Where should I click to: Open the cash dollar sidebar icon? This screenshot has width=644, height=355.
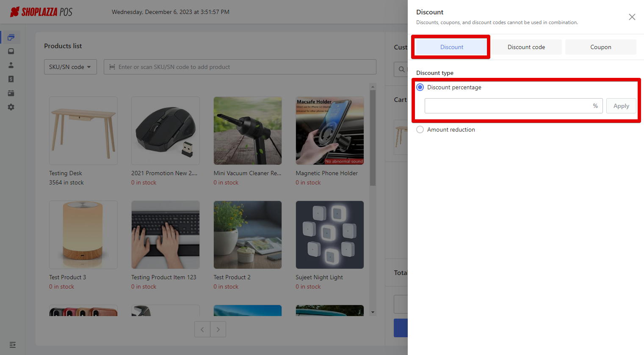(11, 79)
